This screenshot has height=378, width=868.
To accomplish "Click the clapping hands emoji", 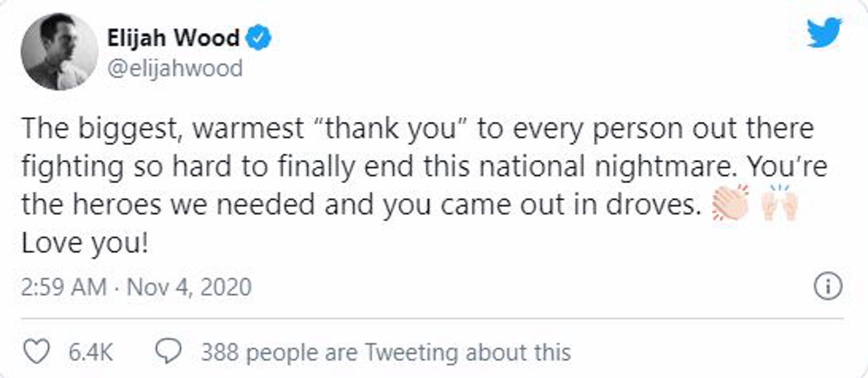I will point(731,203).
